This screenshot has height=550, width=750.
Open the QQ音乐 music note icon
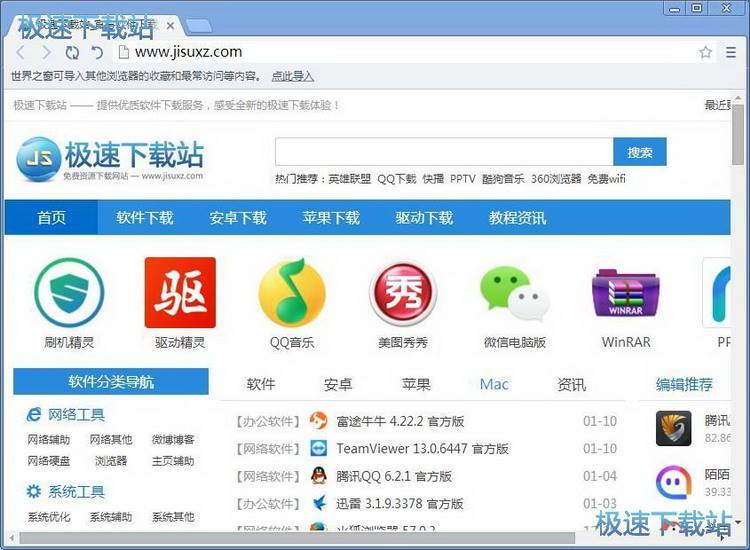292,293
